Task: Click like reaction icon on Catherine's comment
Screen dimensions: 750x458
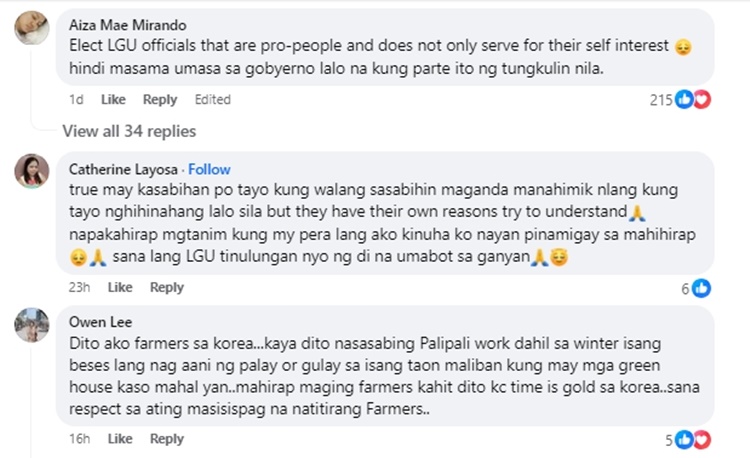Action: (x=702, y=288)
